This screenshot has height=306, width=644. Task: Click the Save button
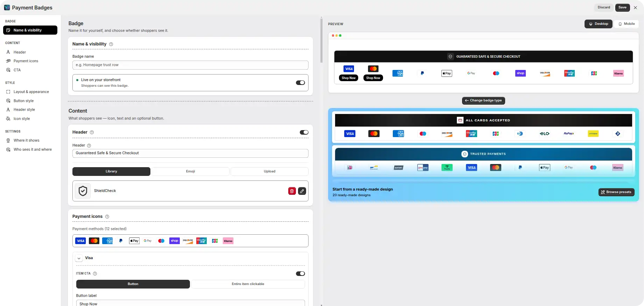pyautogui.click(x=622, y=7)
